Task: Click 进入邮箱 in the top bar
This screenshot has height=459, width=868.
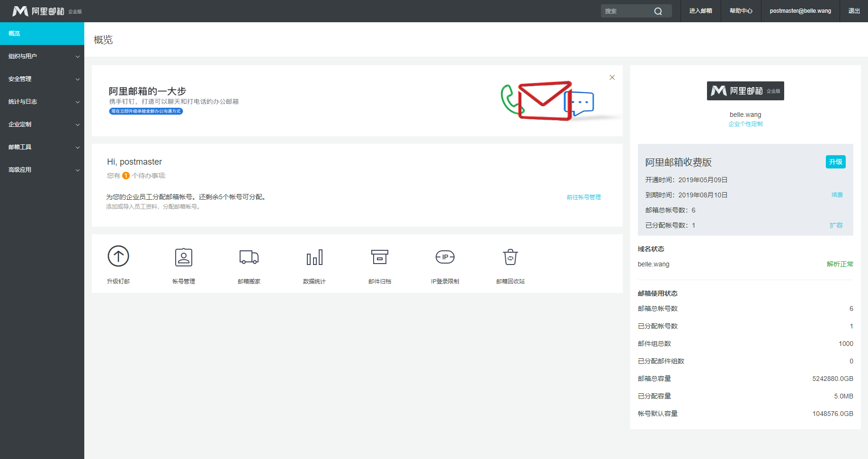Action: [700, 11]
